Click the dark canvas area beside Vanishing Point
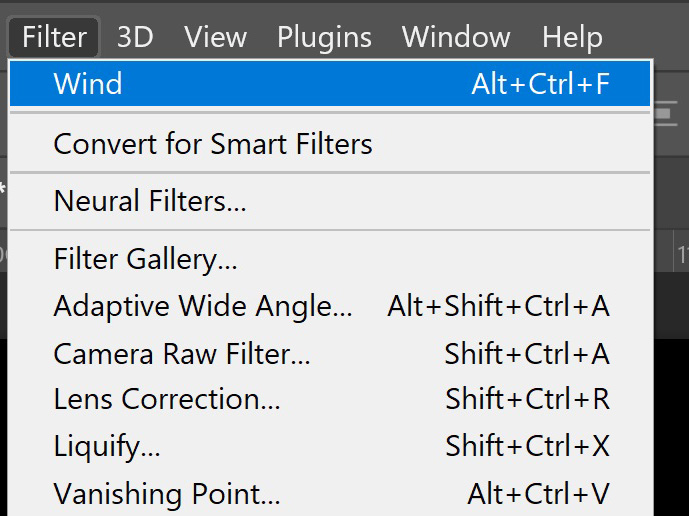 [x=671, y=426]
